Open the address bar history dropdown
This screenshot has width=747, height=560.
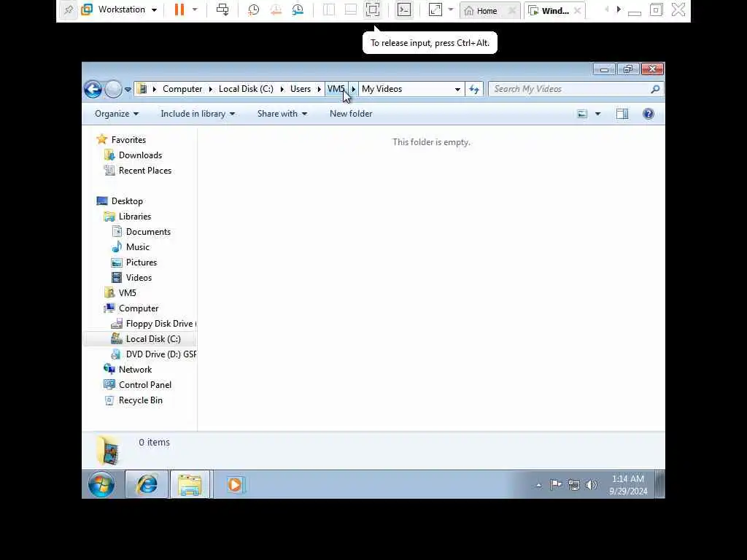coord(457,89)
